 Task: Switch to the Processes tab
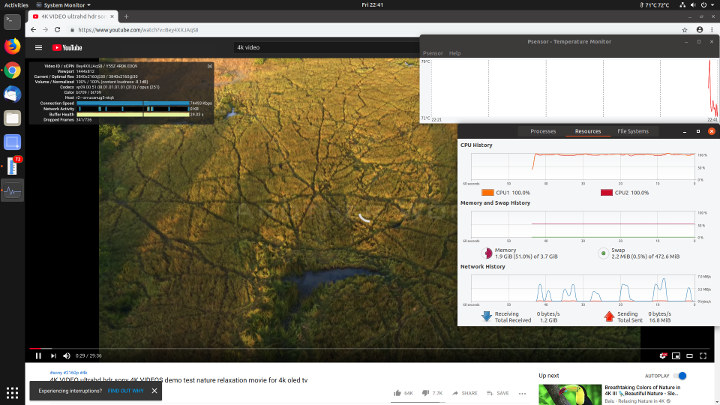point(543,131)
